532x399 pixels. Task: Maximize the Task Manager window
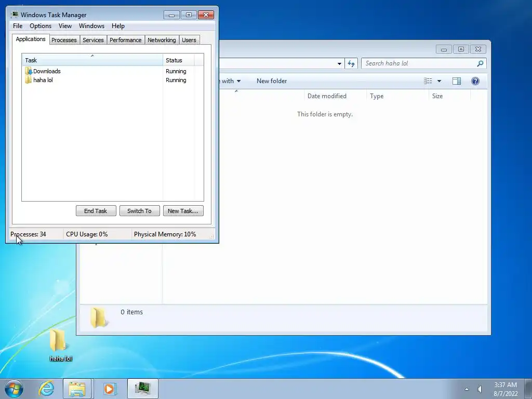189,15
